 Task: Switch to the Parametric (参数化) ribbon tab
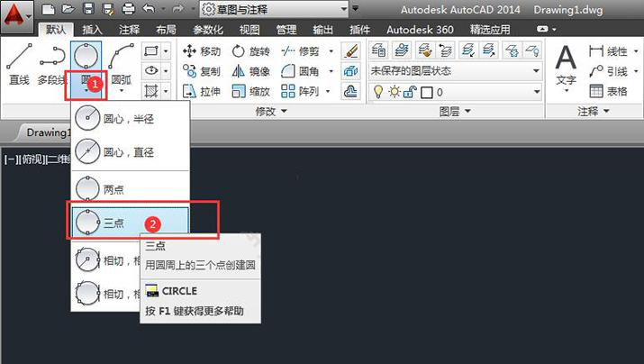208,30
